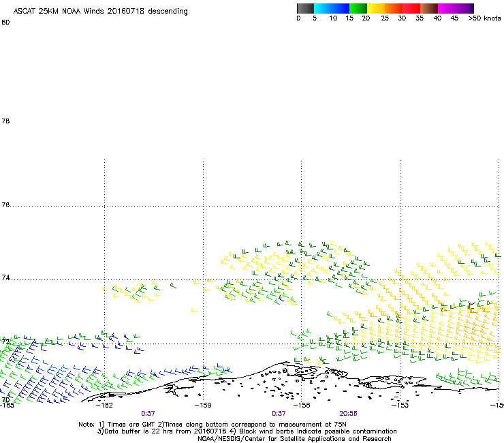Click the green 15-20 knots legend swatch
504x443 pixels.
tap(358, 8)
